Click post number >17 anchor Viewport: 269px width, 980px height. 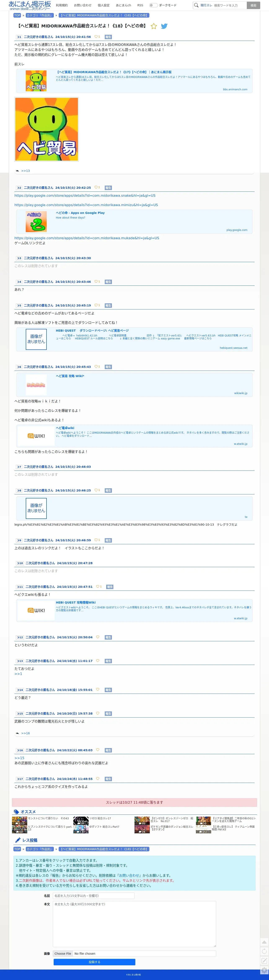coord(20,779)
